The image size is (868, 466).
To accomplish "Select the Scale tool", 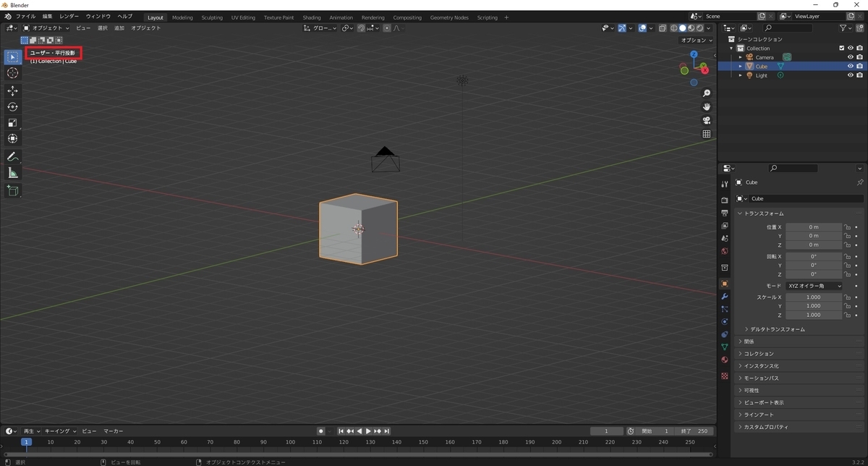I will point(12,122).
